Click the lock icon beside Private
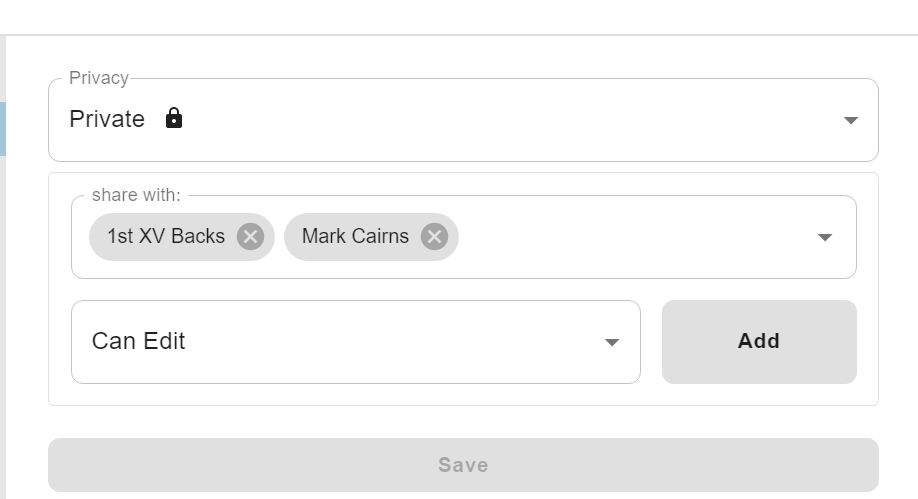 pos(174,118)
